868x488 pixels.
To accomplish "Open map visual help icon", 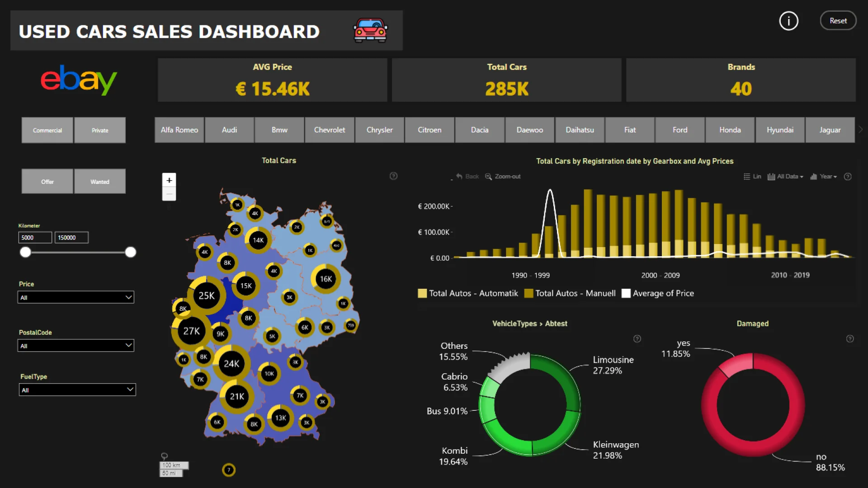I will point(393,176).
